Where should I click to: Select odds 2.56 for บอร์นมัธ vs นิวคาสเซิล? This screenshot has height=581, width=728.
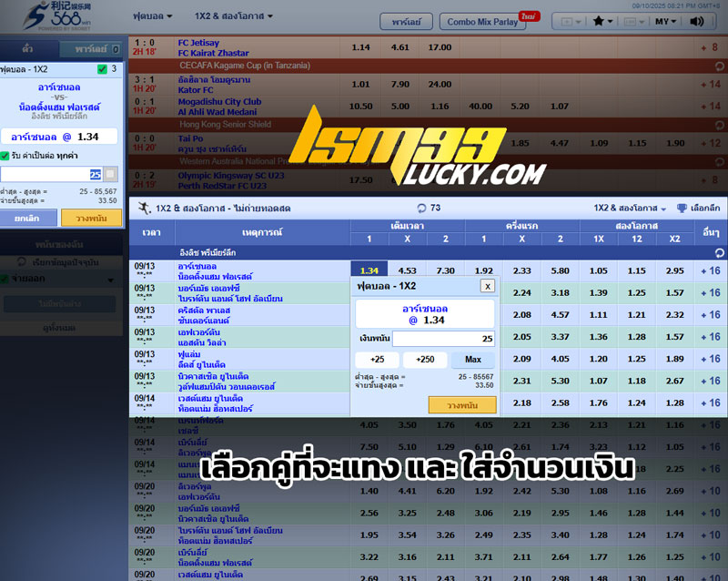pos(369,513)
